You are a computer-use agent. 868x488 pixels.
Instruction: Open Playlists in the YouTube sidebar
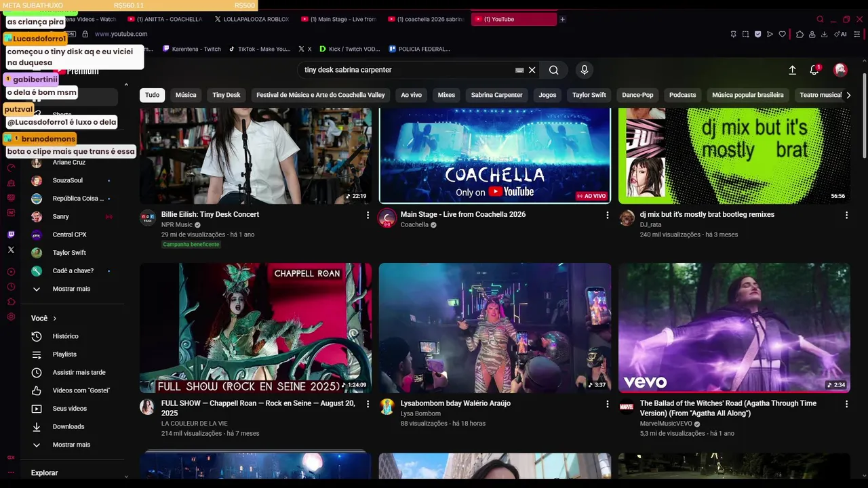pyautogui.click(x=64, y=354)
